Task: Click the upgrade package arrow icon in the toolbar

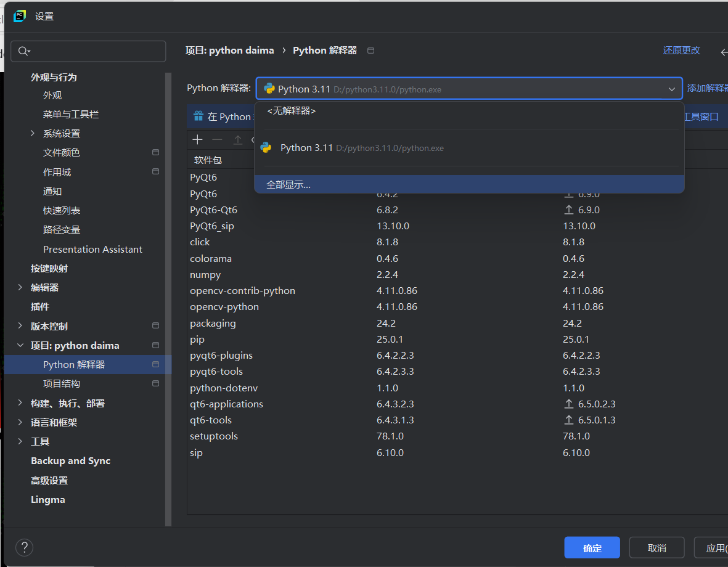Action: tap(238, 139)
